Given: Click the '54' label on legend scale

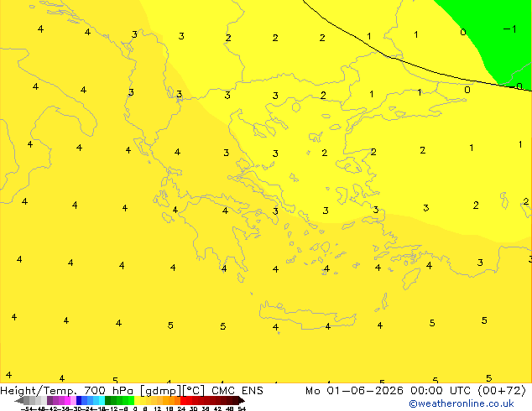Looking at the screenshot, I should 242,408.
